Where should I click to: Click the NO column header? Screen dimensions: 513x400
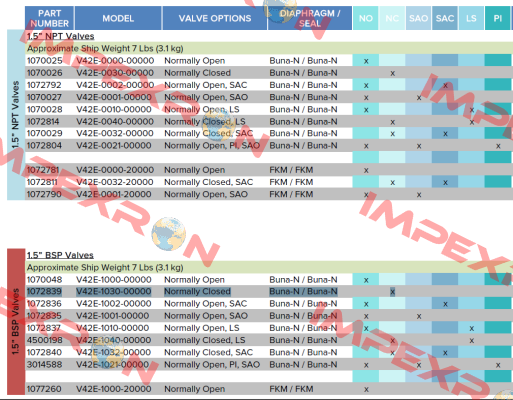tap(366, 18)
